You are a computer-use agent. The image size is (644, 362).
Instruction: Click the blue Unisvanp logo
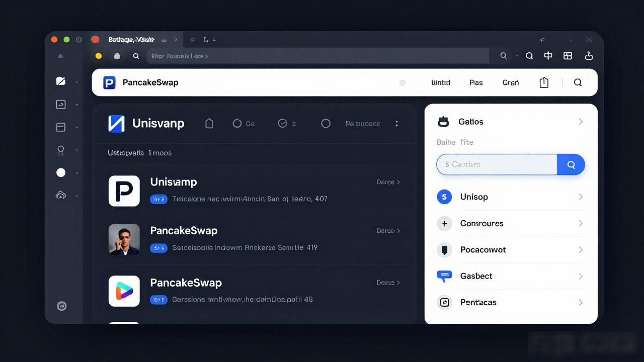pyautogui.click(x=116, y=124)
